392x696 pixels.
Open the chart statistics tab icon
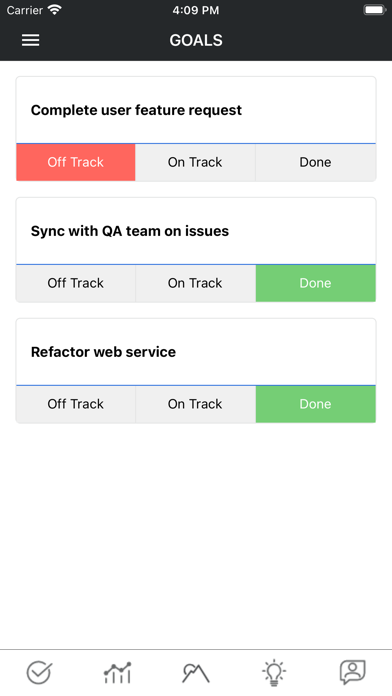117,672
